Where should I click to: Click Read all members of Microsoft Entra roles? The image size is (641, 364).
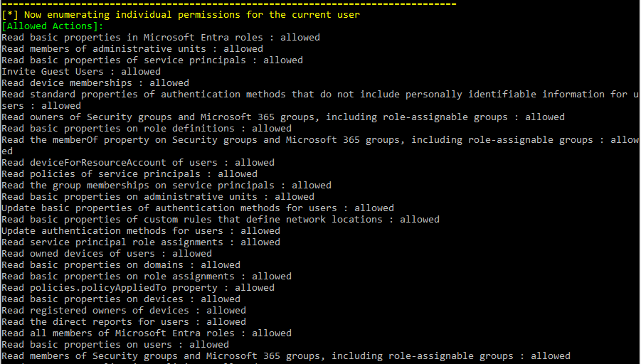[x=147, y=333]
